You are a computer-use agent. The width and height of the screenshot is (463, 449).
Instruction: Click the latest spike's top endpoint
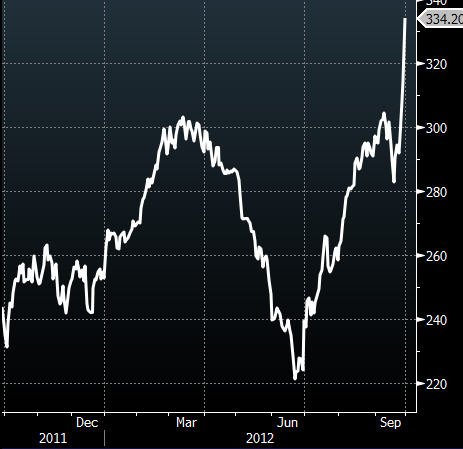(405, 19)
